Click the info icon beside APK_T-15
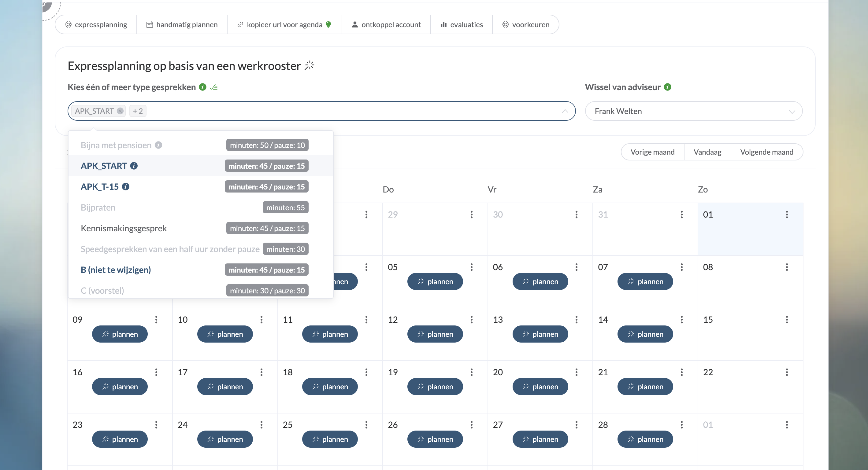The width and height of the screenshot is (868, 470). pos(126,187)
